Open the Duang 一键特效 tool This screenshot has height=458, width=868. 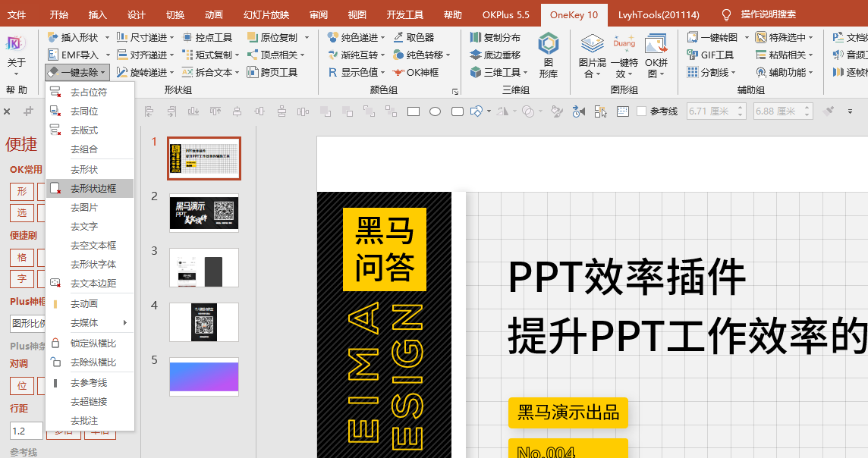click(x=624, y=55)
